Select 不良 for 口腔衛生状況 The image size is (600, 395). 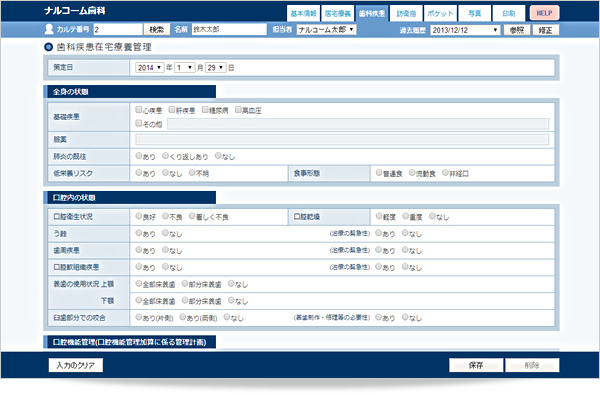[165, 216]
